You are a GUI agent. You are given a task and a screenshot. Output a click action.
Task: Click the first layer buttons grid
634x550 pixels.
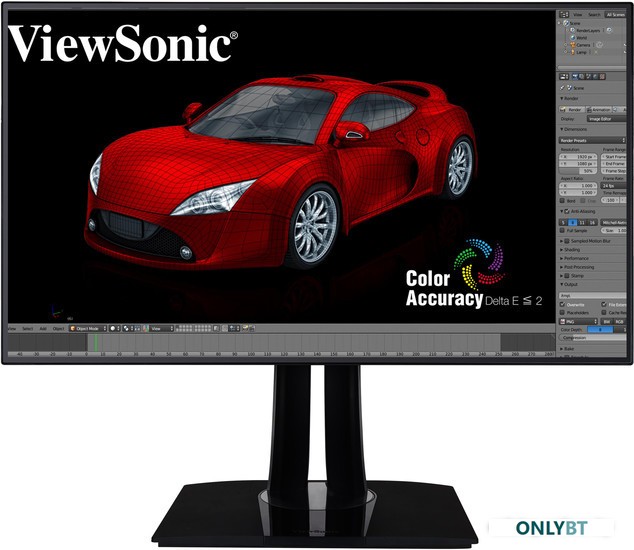coord(184,328)
